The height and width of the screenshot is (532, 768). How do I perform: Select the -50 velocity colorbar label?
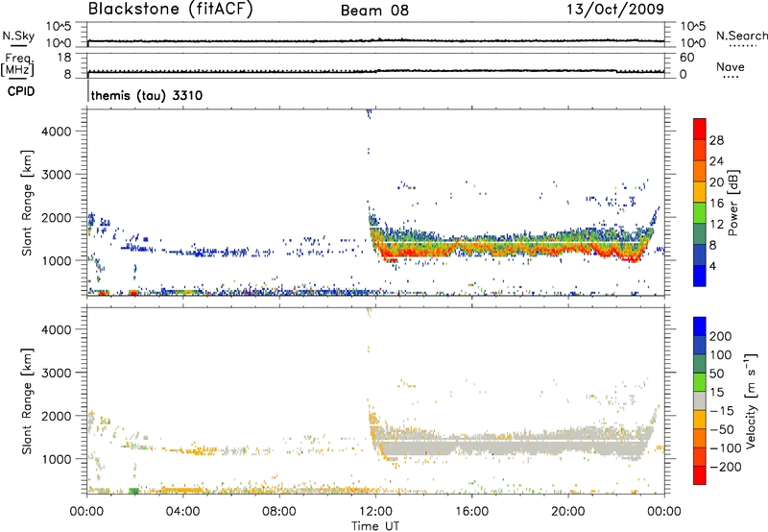pos(722,429)
